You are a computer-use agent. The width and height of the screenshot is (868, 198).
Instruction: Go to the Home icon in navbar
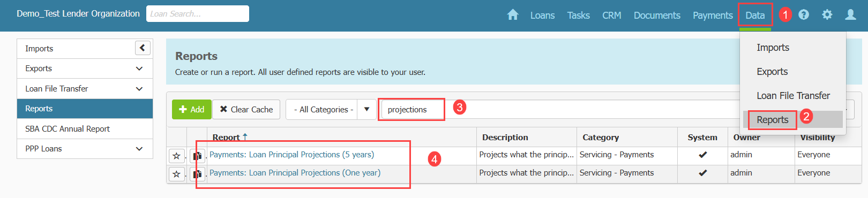[x=513, y=15]
